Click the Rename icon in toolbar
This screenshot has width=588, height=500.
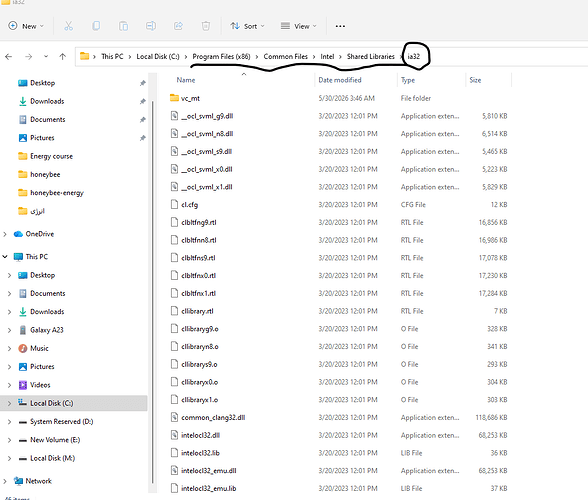click(x=151, y=26)
